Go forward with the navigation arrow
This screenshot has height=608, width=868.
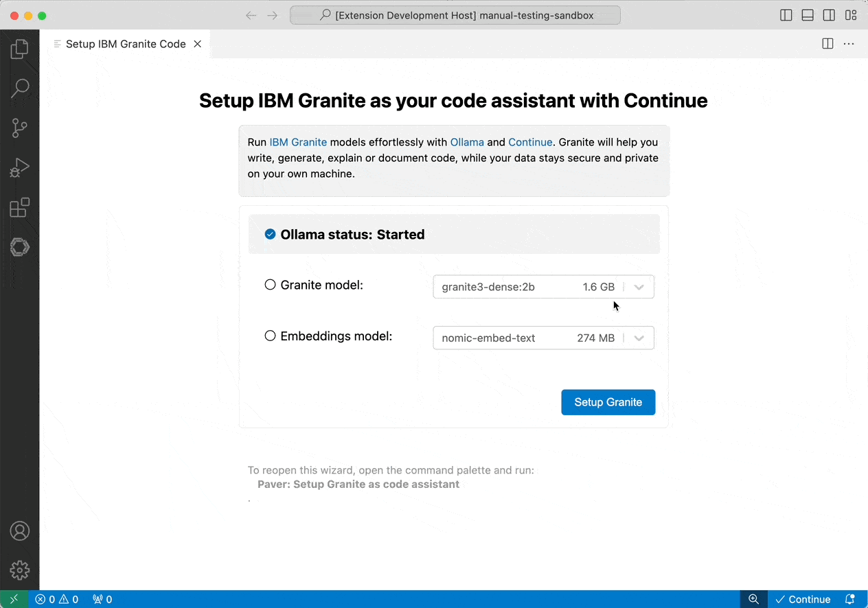[x=273, y=15]
